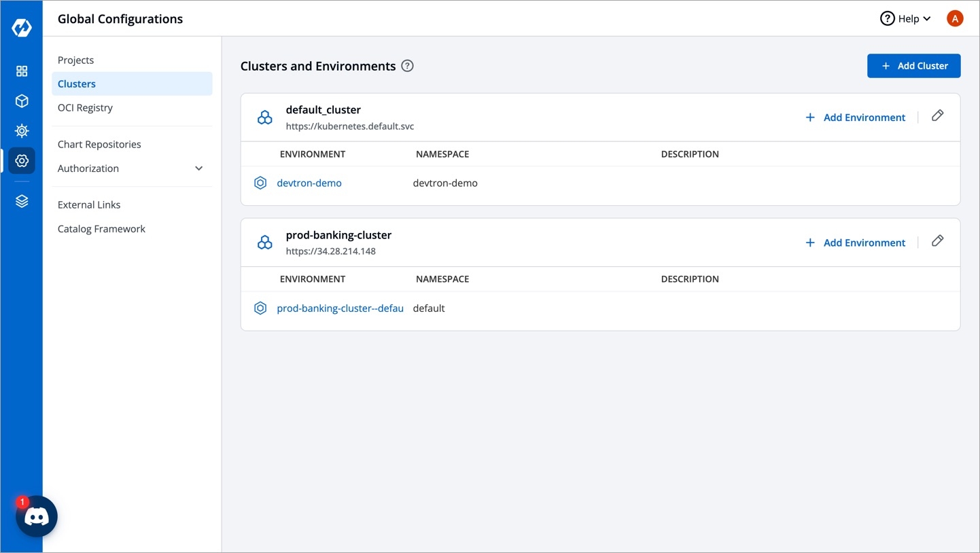Image resolution: width=980 pixels, height=553 pixels.
Task: Select Chart Repositories menu item
Action: tap(99, 145)
